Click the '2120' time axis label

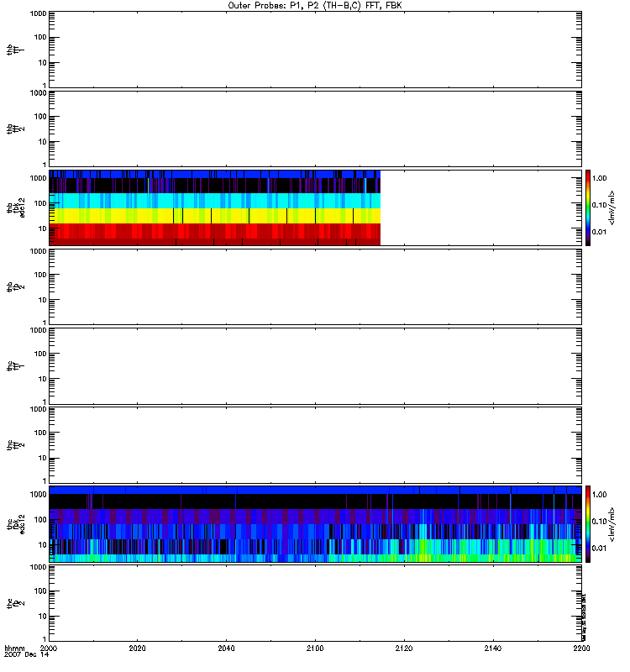tap(404, 648)
